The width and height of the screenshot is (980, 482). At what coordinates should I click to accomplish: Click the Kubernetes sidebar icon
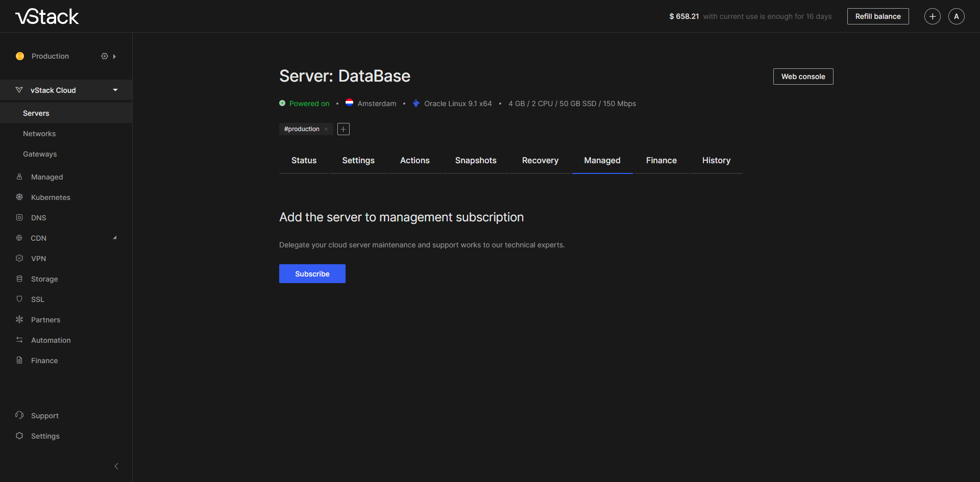[x=19, y=197]
